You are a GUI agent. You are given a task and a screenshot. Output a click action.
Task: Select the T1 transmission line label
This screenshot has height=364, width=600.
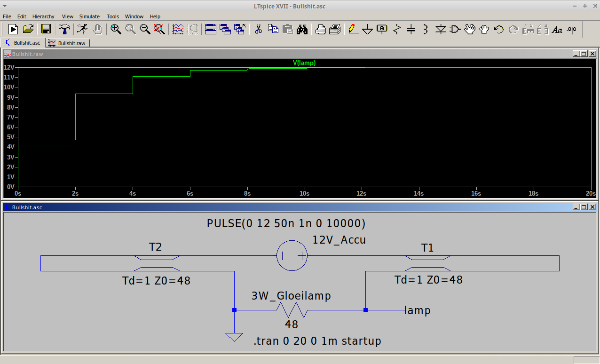pyautogui.click(x=427, y=247)
